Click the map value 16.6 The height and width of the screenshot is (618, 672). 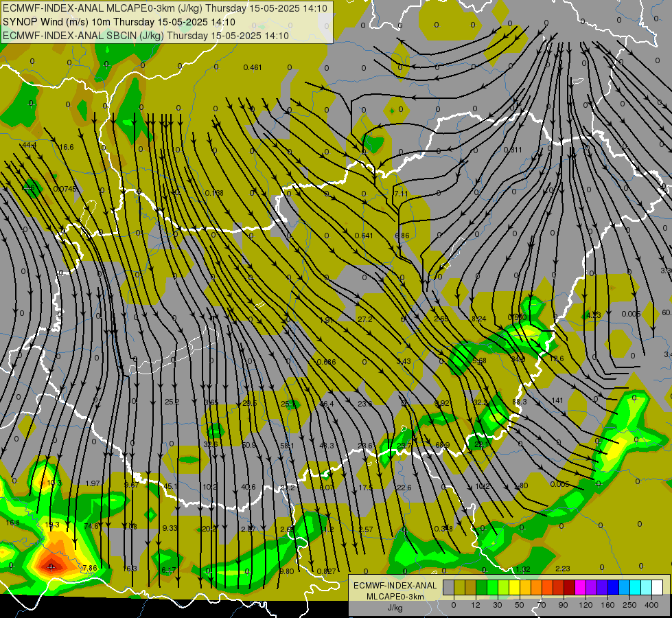[66, 147]
